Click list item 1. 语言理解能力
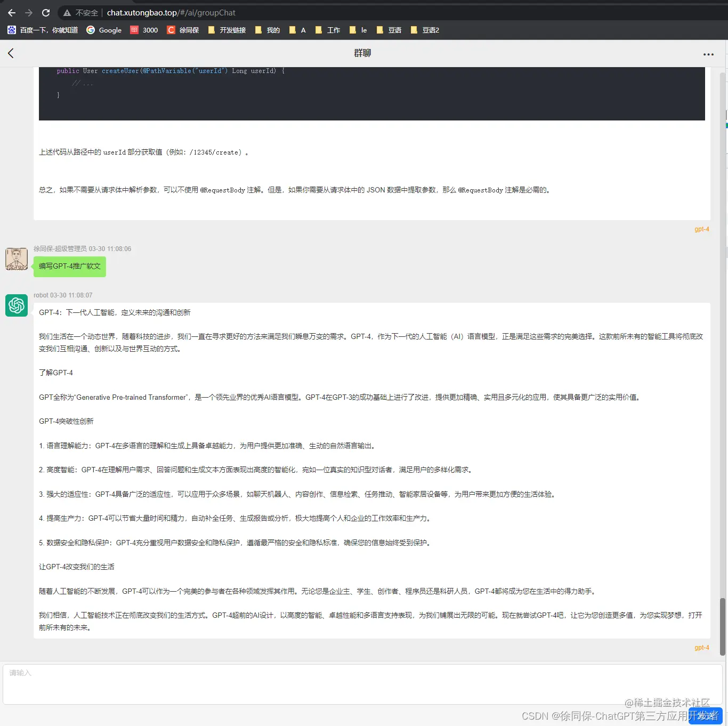Screen dimensions: 728x726 pos(208,446)
